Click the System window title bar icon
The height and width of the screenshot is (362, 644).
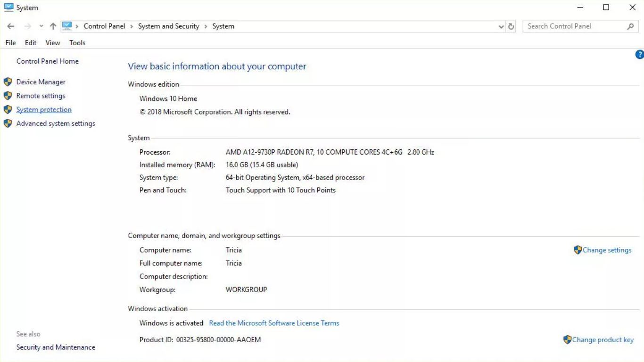point(8,8)
